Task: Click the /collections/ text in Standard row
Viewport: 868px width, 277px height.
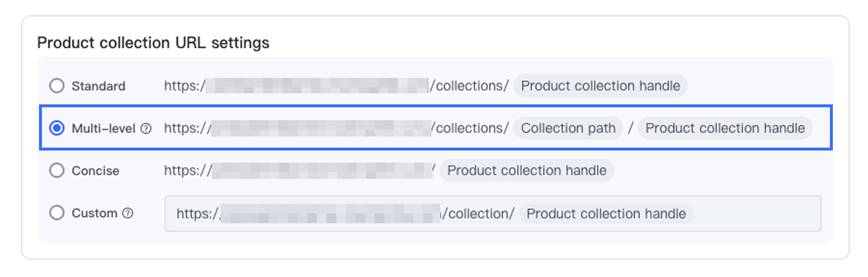Action: point(469,86)
